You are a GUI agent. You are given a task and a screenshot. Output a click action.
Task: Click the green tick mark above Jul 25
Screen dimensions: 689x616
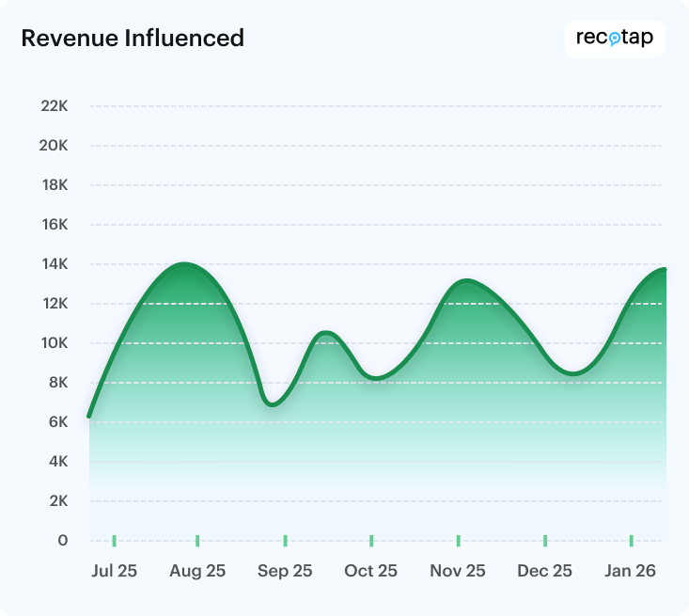click(115, 541)
